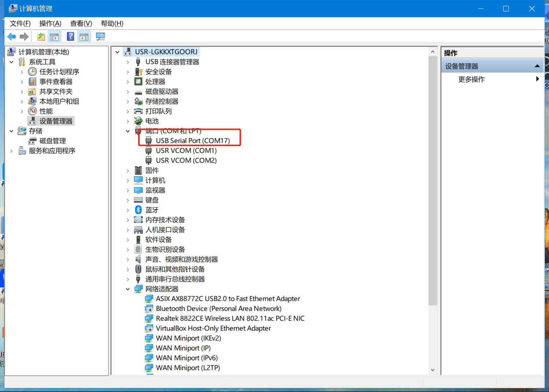This screenshot has width=549, height=392.
Task: Collapse the 端口 (COM和LPT) node
Action: coord(128,131)
